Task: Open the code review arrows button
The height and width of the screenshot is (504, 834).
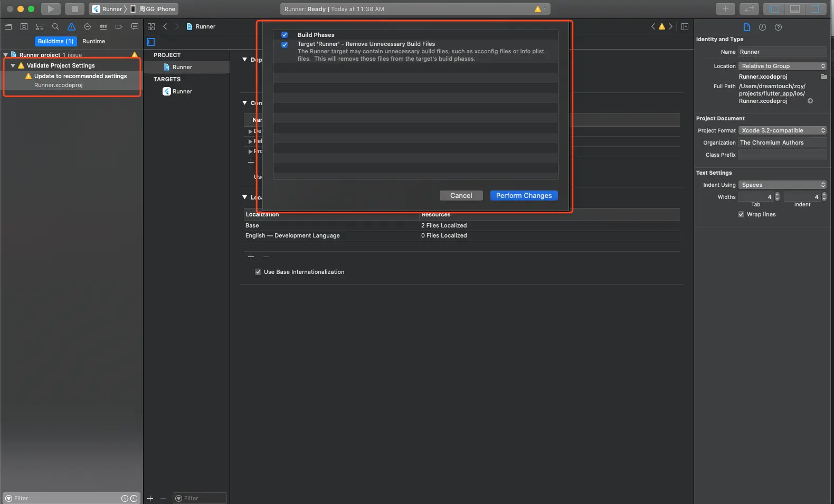Action: click(749, 9)
